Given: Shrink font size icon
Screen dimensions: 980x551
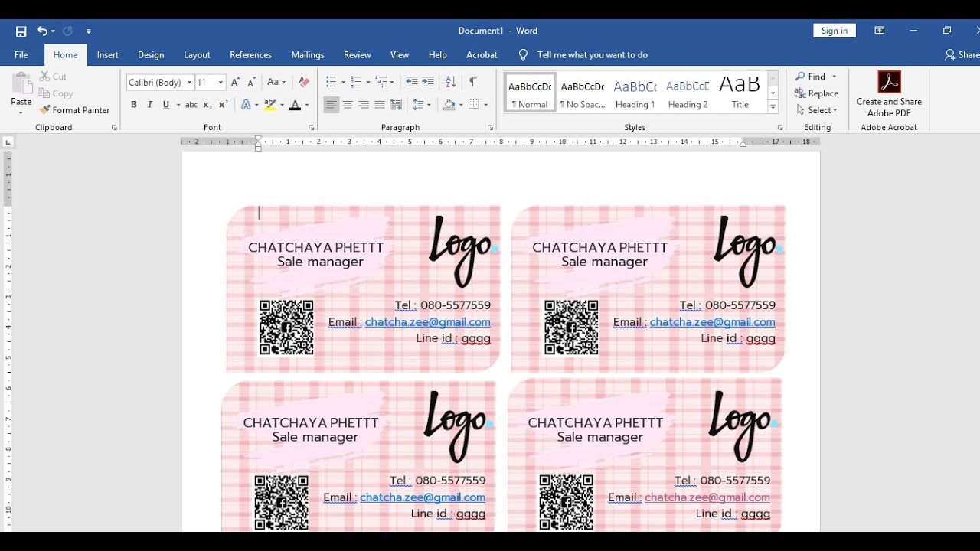Looking at the screenshot, I should (x=252, y=83).
